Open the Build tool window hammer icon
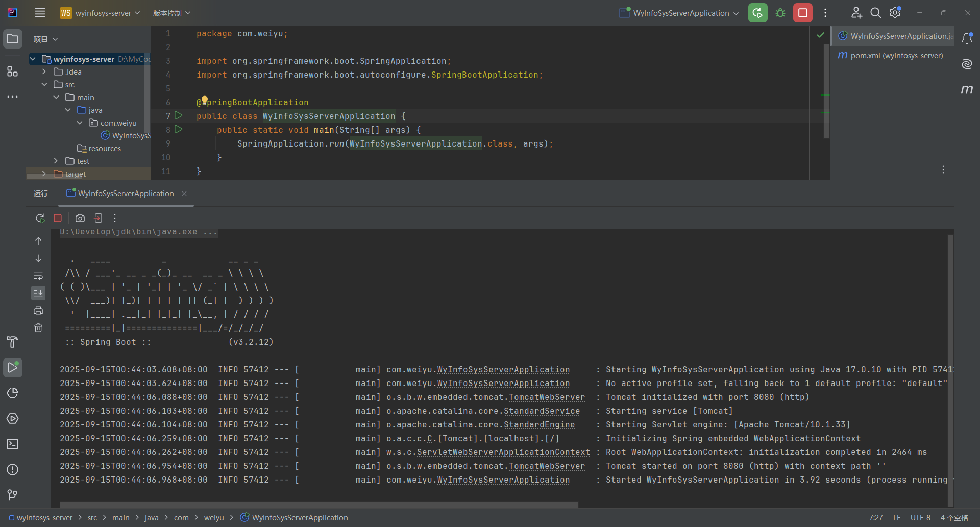This screenshot has width=980, height=527. click(x=12, y=341)
